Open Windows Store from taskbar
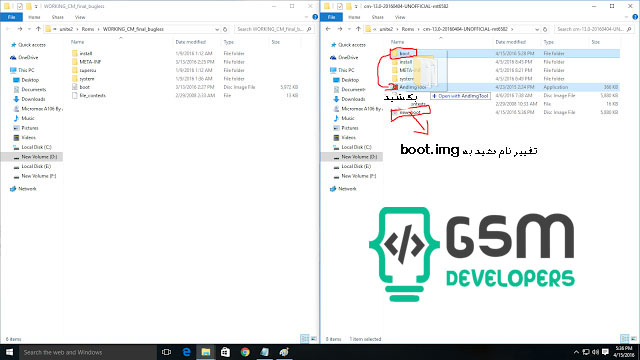This screenshot has height=360, width=640. [225, 352]
